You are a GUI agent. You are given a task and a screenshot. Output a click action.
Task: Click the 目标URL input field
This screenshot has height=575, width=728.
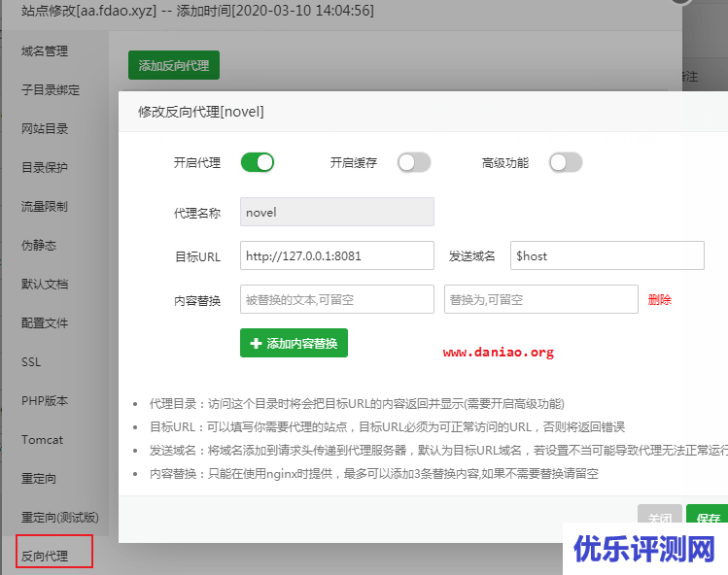(x=336, y=255)
